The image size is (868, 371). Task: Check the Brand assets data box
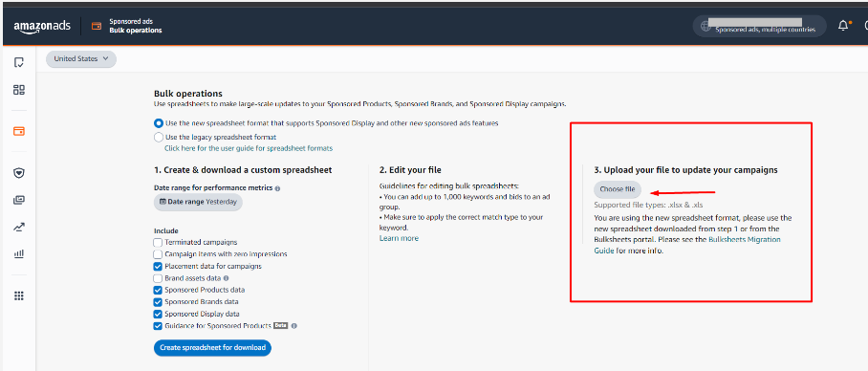click(158, 278)
